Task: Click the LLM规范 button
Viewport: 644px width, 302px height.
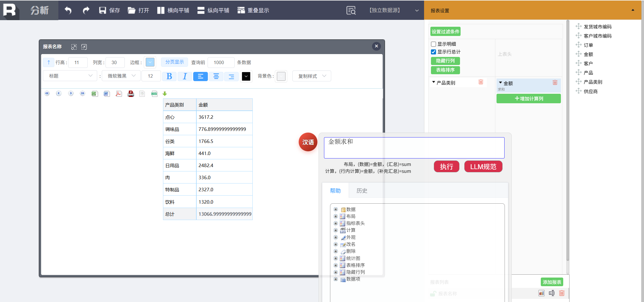Action: coord(483,167)
